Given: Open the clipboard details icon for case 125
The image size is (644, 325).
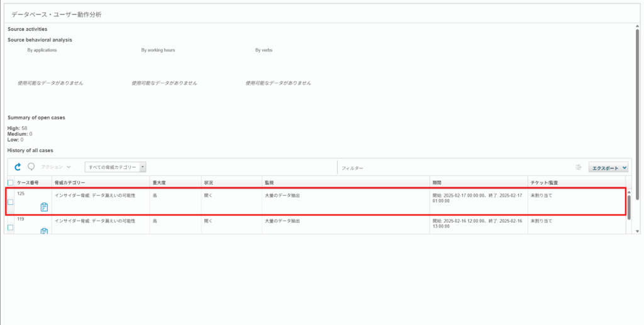Looking at the screenshot, I should click(x=45, y=207).
